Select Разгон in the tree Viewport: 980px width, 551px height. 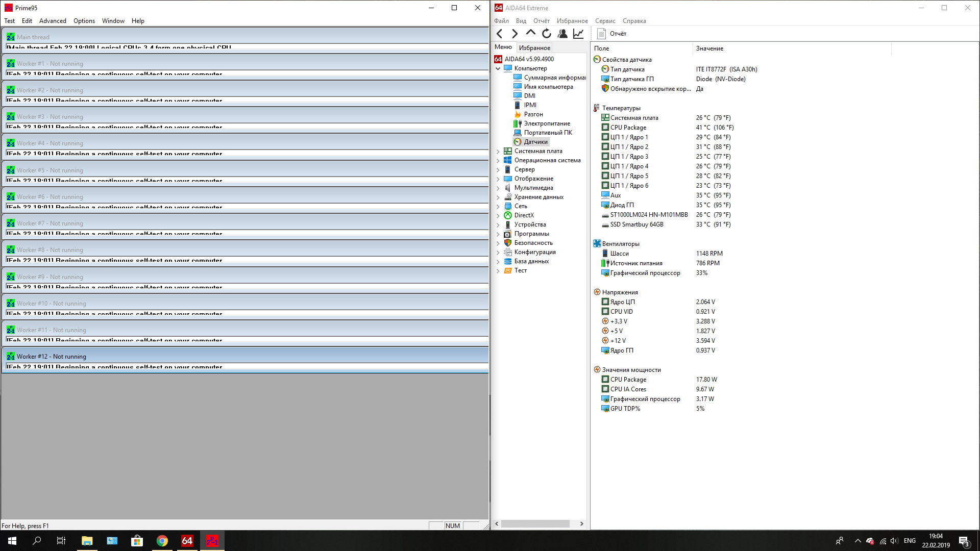click(533, 114)
